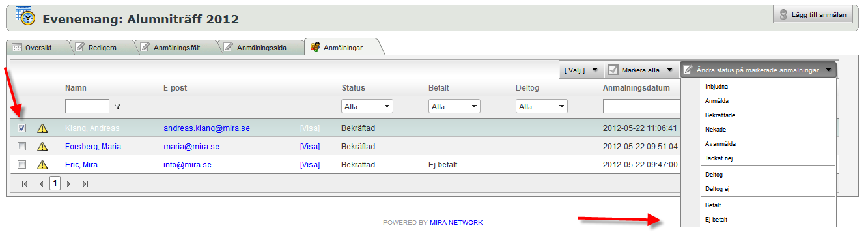The height and width of the screenshot is (243, 868).
Task: Click warning triangle icon for Klang, Andreas
Action: (x=43, y=128)
